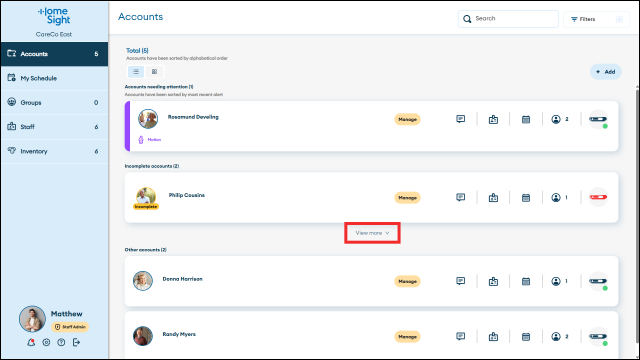Click Philip Cousins' profile photo

[x=146, y=196]
